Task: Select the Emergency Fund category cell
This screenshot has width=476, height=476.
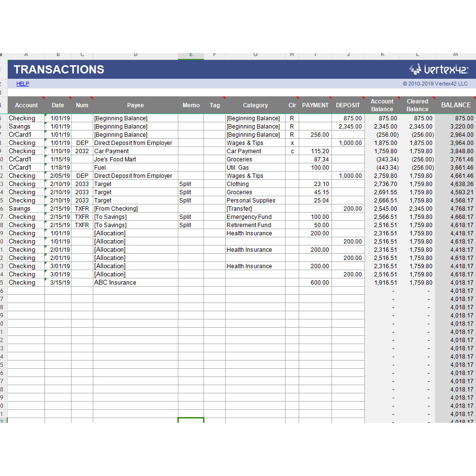Action: [255, 217]
